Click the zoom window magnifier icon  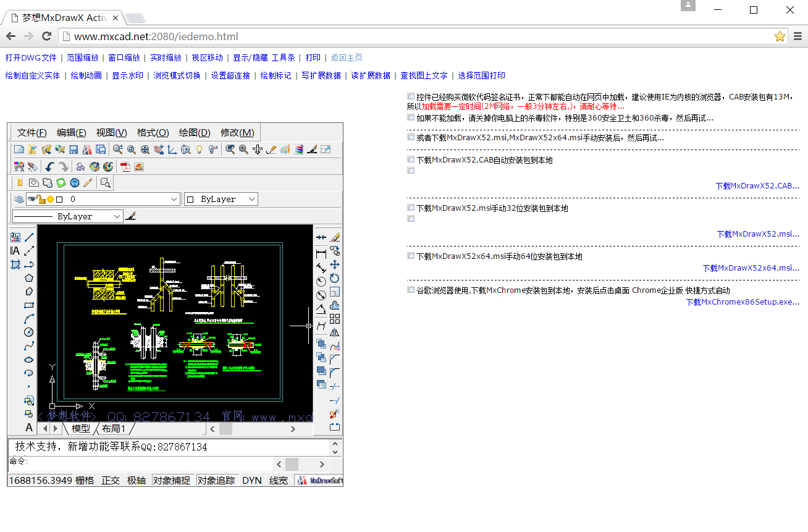click(x=132, y=150)
